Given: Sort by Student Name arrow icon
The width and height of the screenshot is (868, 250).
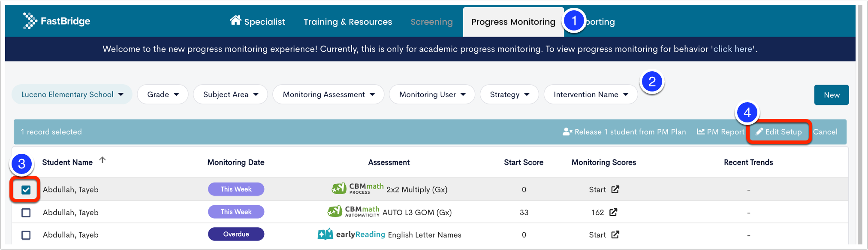Looking at the screenshot, I should [102, 160].
